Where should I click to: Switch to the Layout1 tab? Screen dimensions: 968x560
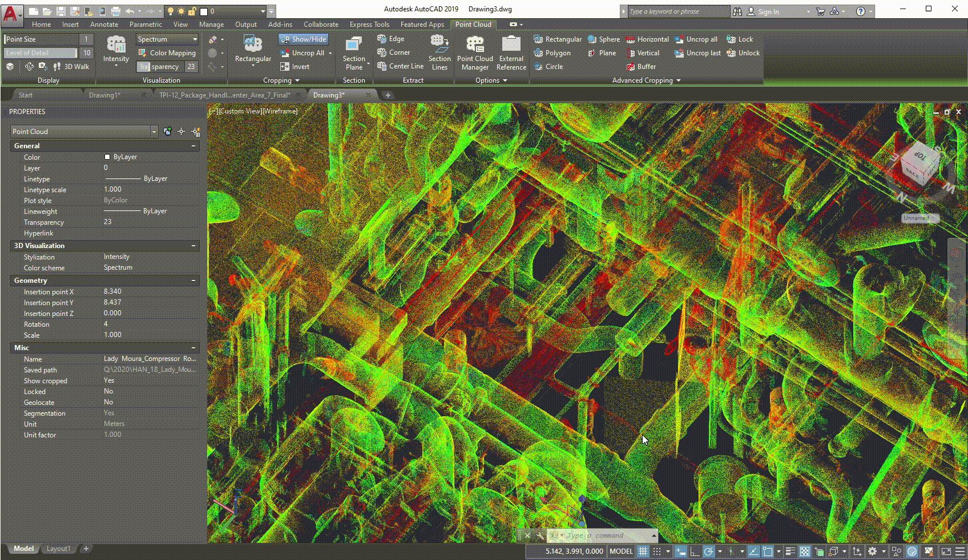coord(58,549)
